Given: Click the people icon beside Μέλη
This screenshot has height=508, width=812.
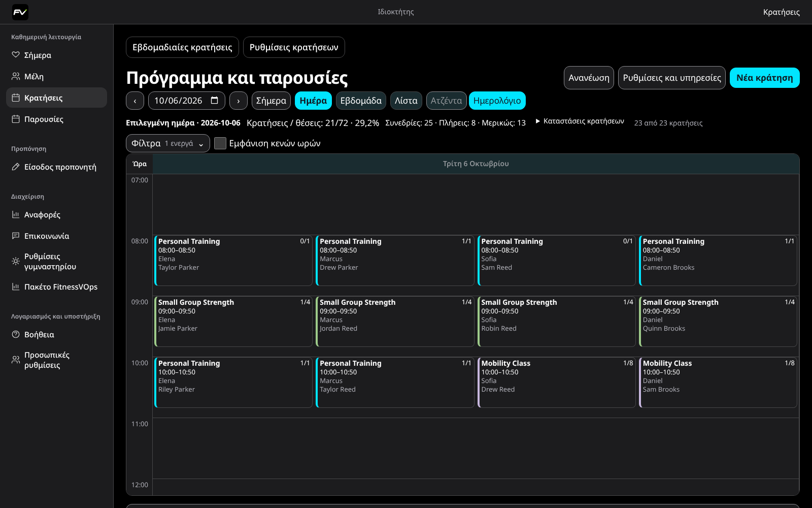Looking at the screenshot, I should pyautogui.click(x=16, y=76).
